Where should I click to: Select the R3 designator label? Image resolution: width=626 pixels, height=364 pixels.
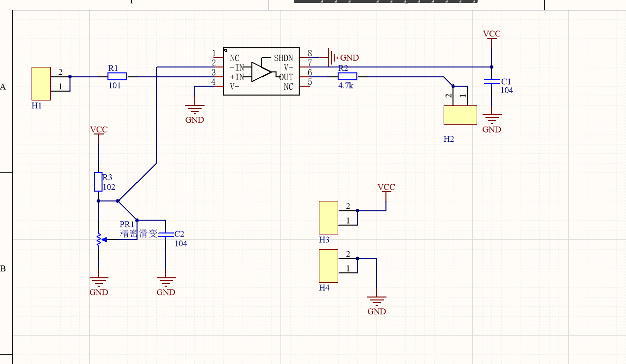(x=107, y=177)
